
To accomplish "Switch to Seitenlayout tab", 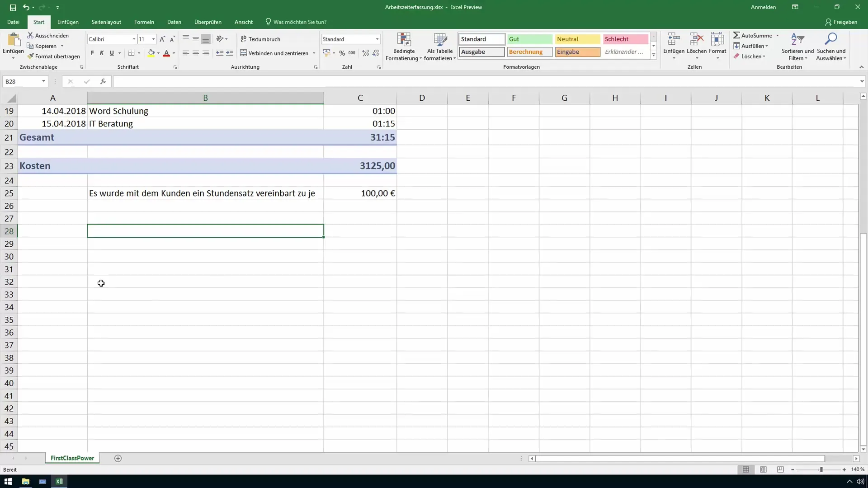I will [106, 22].
